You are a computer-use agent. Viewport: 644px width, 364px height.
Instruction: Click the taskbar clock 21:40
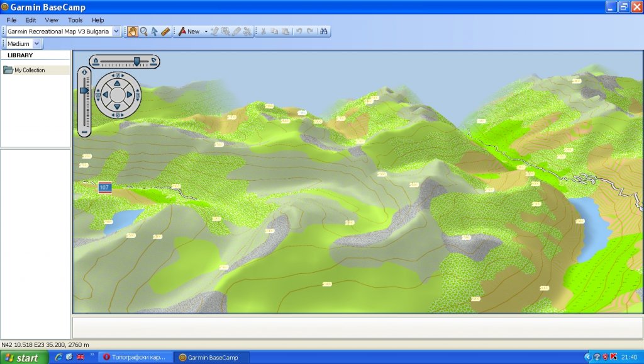(x=629, y=357)
